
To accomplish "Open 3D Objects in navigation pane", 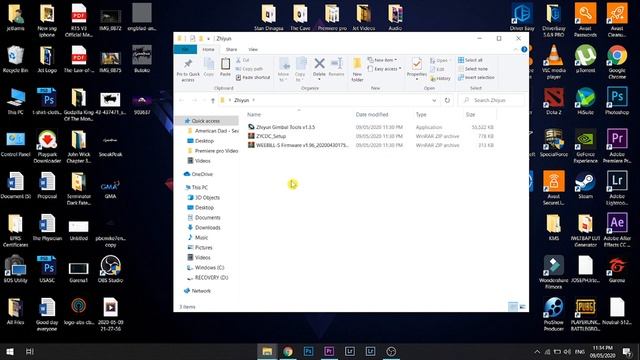I will [207, 198].
